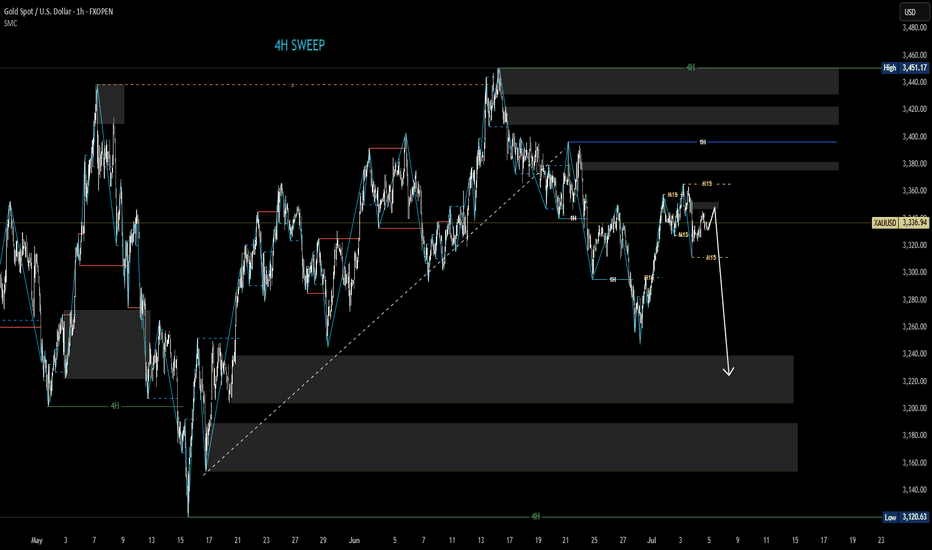Click the Jul label on time axis

point(652,540)
